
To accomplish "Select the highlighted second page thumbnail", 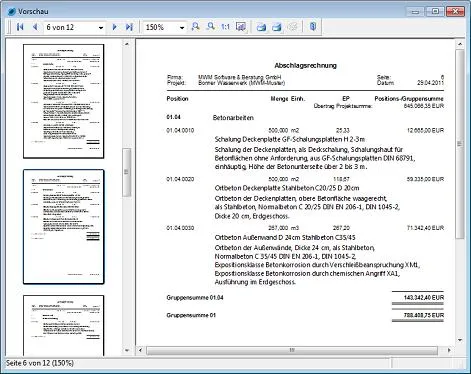I will 64,227.
